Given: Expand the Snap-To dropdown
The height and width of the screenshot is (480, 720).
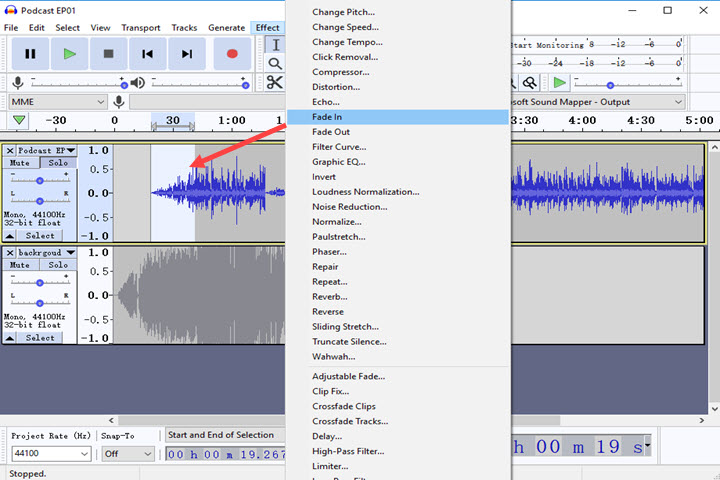Looking at the screenshot, I should point(128,454).
